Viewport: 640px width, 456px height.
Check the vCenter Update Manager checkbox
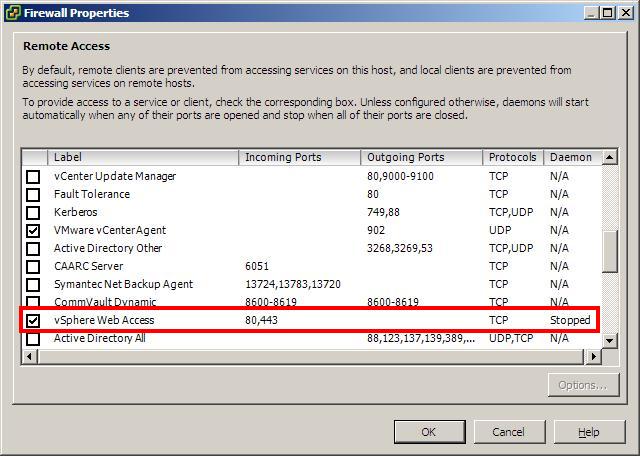[33, 177]
